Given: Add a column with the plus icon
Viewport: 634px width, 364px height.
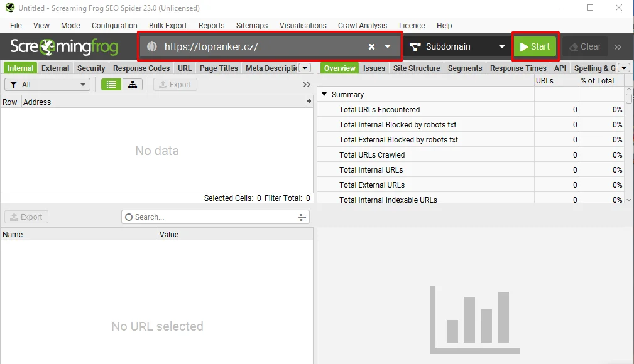Looking at the screenshot, I should pyautogui.click(x=309, y=102).
